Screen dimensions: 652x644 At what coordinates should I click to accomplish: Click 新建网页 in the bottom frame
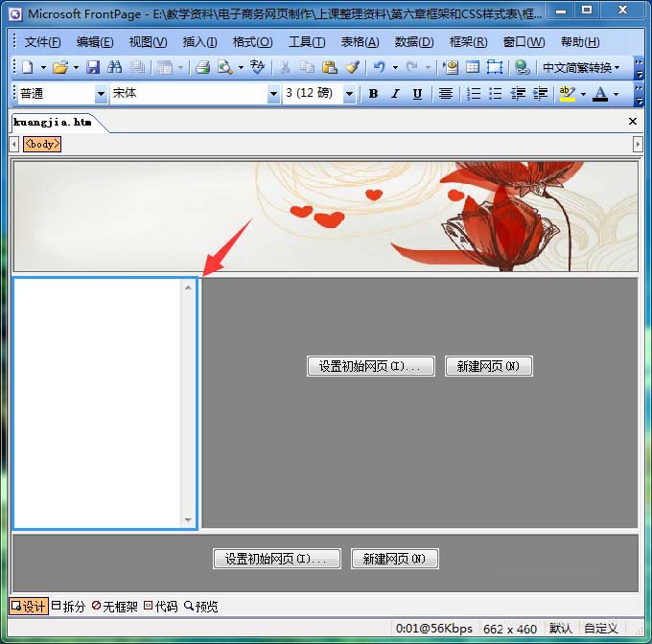point(395,559)
